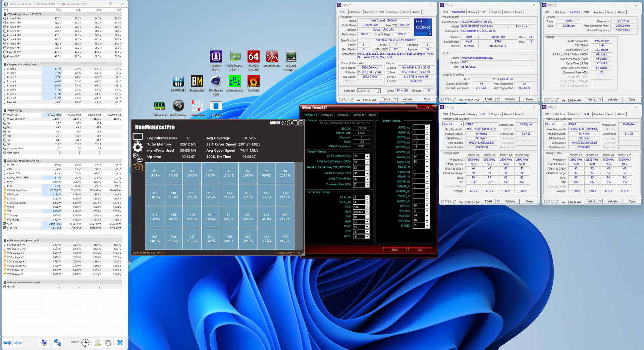Open RunMemtestPro settings gear
This screenshot has width=644, height=350.
(x=138, y=147)
